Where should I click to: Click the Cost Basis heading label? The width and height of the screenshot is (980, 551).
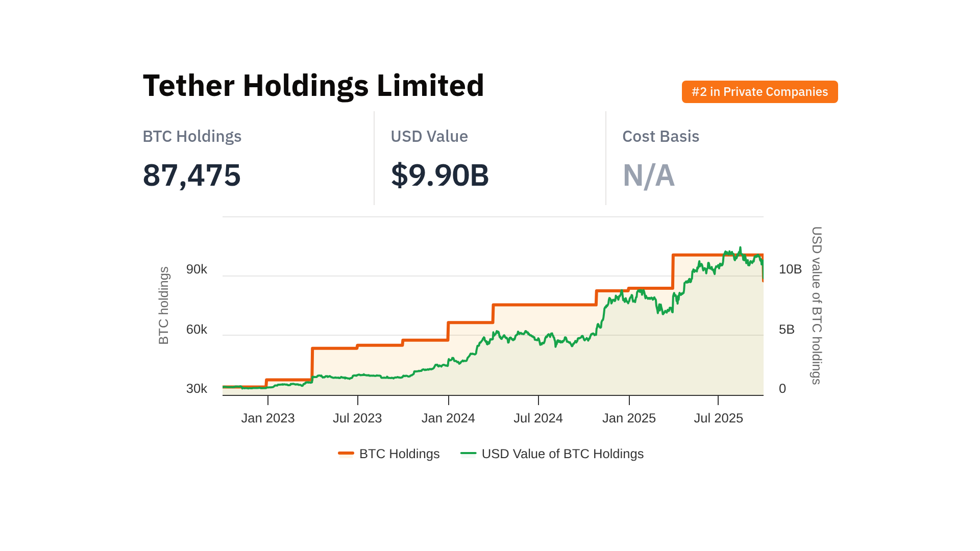click(660, 137)
